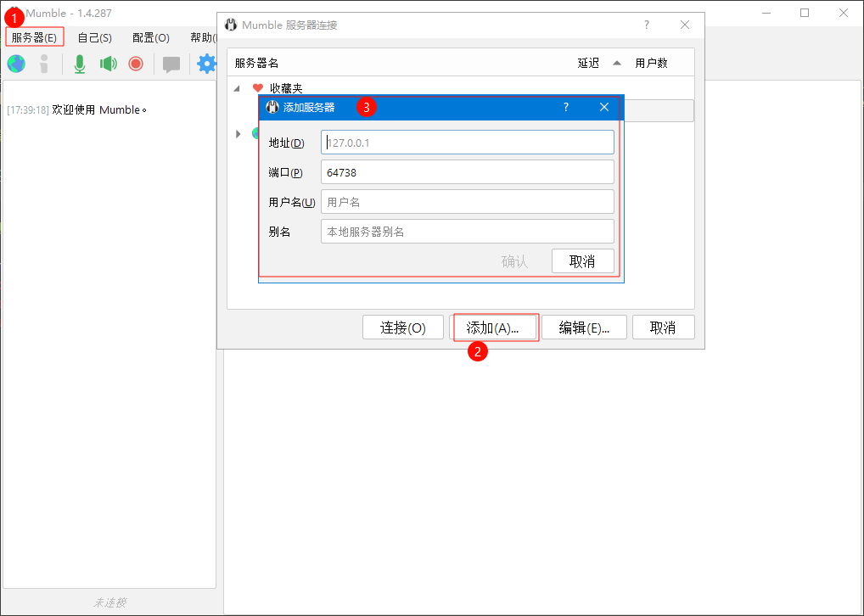Image resolution: width=864 pixels, height=616 pixels.
Task: Sort by the 用户数 column header
Action: click(651, 63)
